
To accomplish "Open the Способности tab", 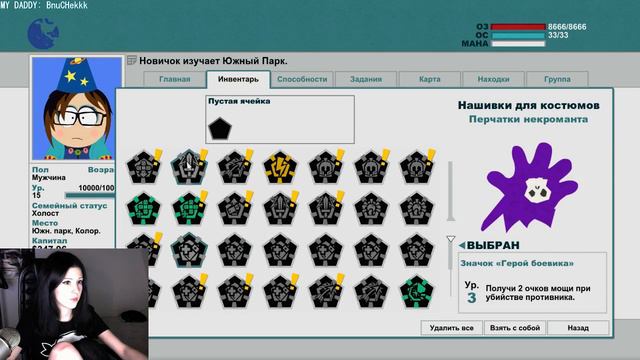I will [302, 79].
